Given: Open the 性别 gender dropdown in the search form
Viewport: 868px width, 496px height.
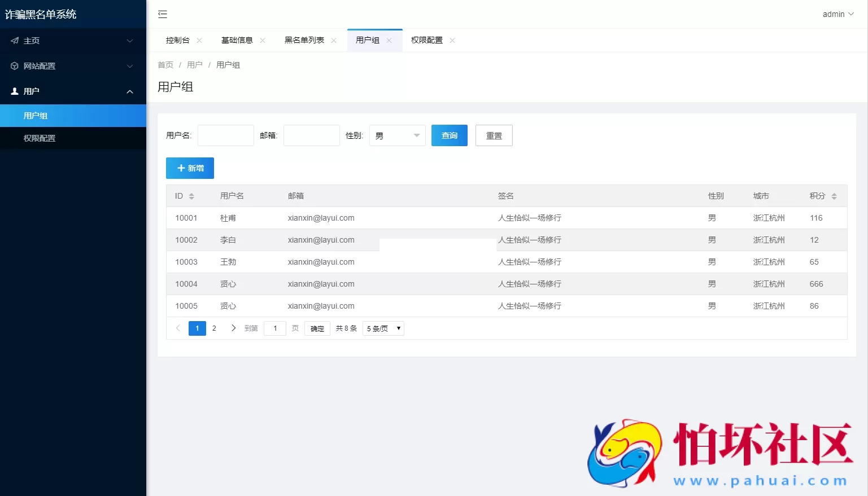Looking at the screenshot, I should pos(397,135).
